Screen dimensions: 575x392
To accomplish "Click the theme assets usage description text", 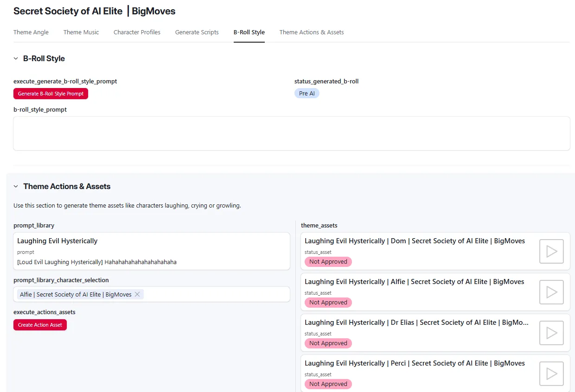I will click(x=127, y=205).
